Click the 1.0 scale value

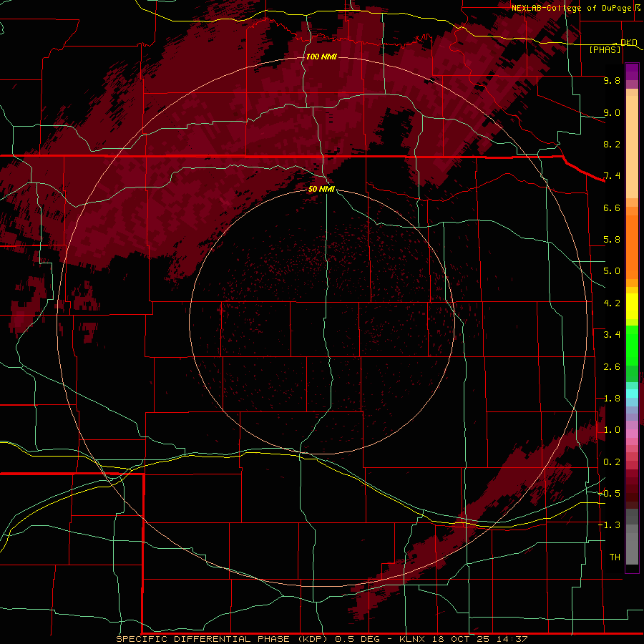[612, 430]
